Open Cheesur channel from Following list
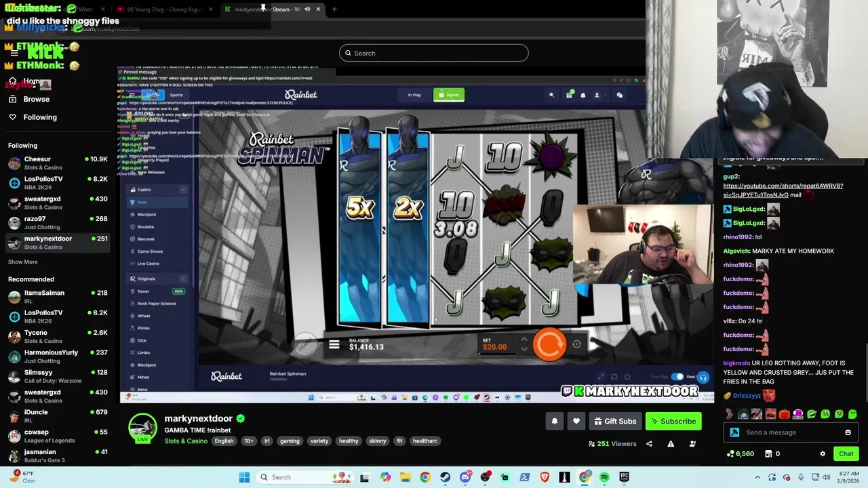The image size is (868, 488). [x=58, y=163]
